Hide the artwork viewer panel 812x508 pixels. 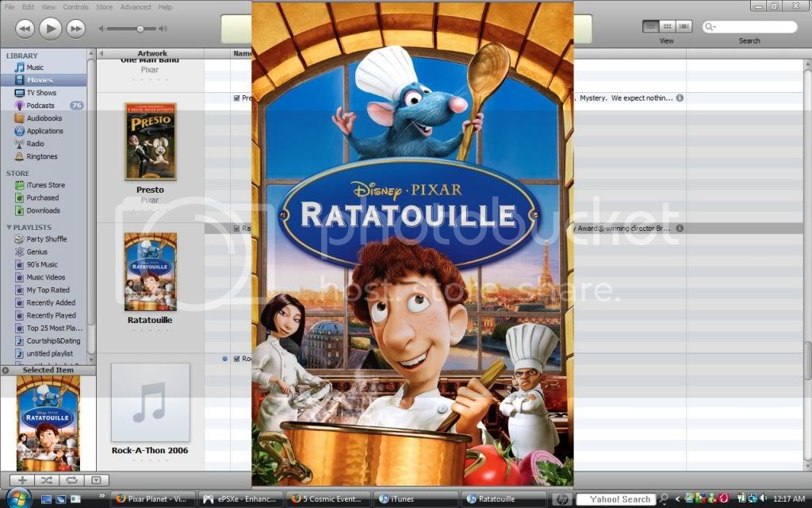click(x=96, y=480)
